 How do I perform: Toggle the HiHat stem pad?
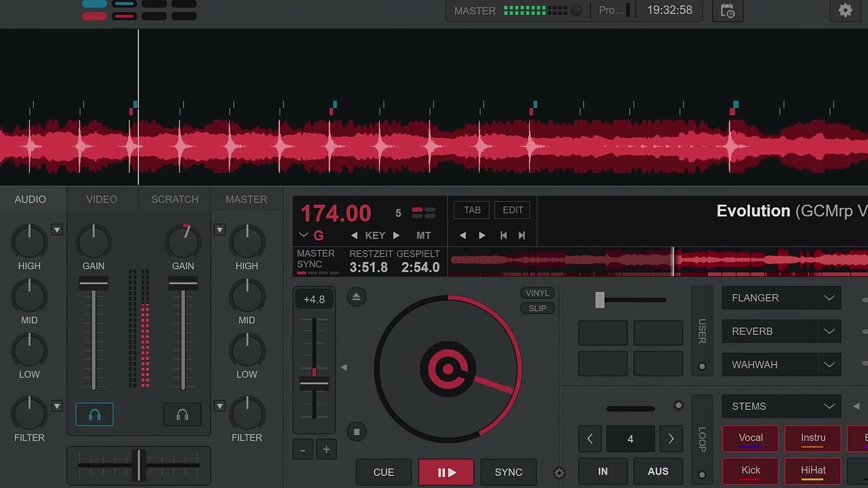(x=813, y=471)
